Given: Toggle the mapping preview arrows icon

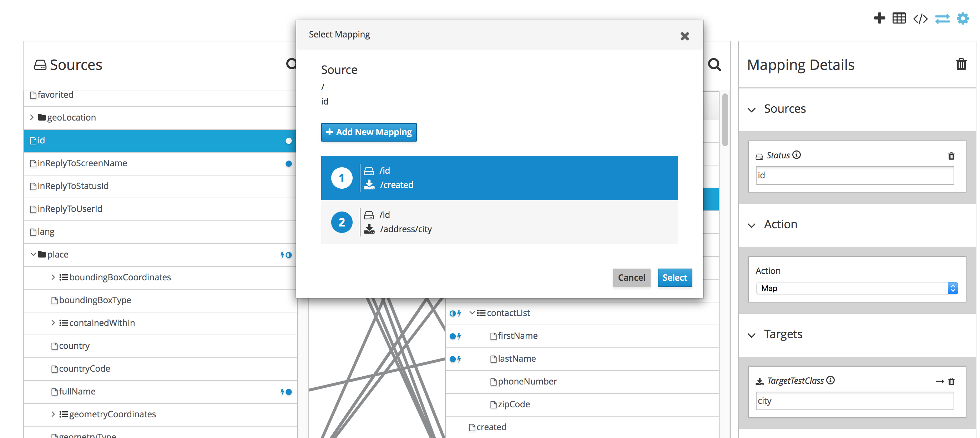Looking at the screenshot, I should [x=942, y=19].
